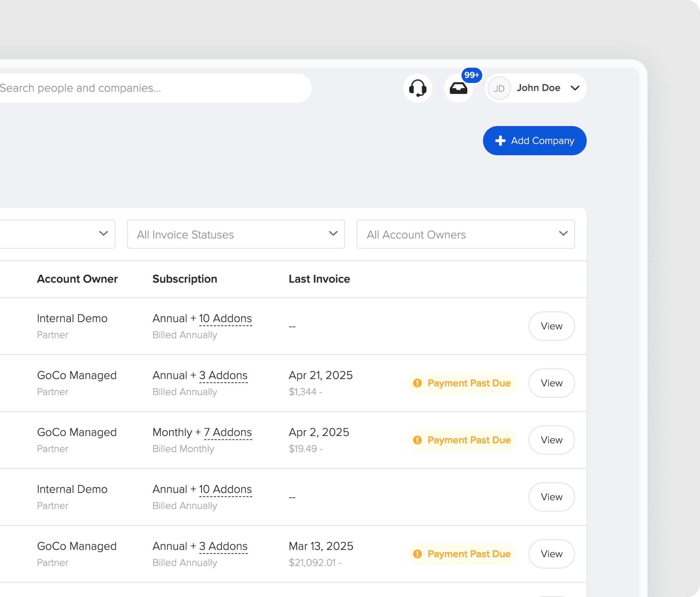700x597 pixels.
Task: Click warning icon on Apr 2 invoice
Action: [x=418, y=440]
